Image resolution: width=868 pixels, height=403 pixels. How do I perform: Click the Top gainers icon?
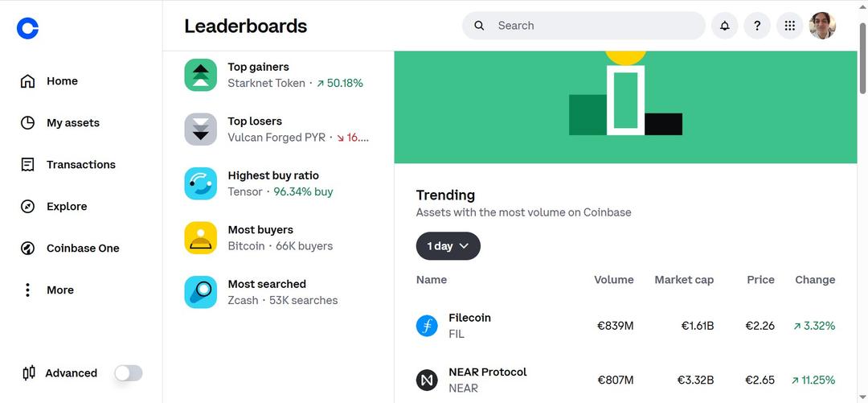coord(201,75)
